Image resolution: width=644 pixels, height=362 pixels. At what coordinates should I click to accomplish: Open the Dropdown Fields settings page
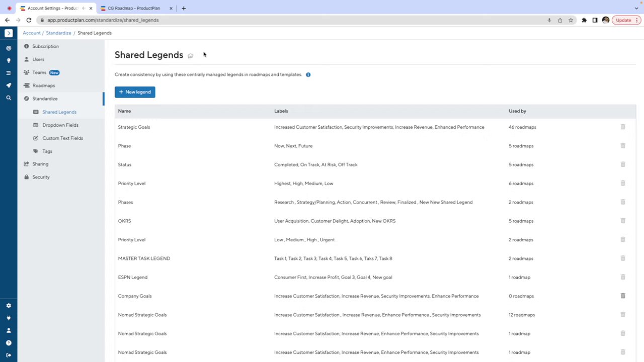[60, 125]
